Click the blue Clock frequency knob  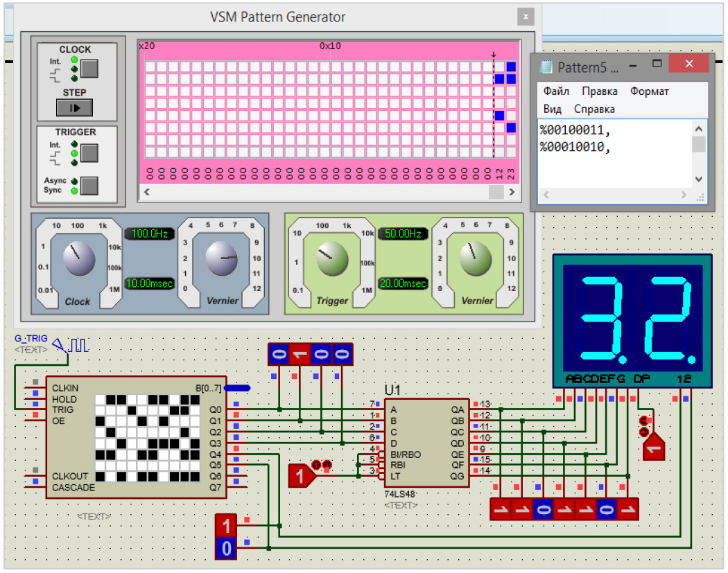coord(79,259)
